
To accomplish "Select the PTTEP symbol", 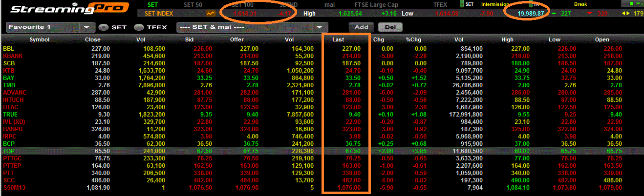I will click(x=12, y=166).
